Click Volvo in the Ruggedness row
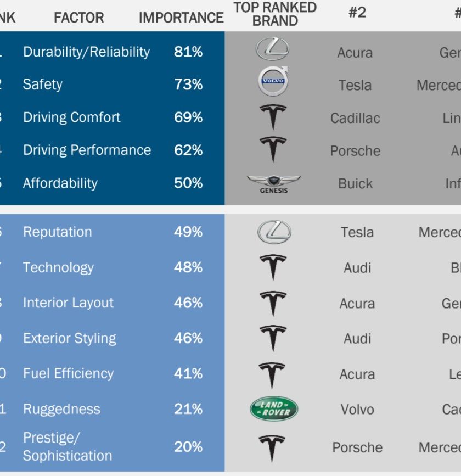 pyautogui.click(x=357, y=410)
